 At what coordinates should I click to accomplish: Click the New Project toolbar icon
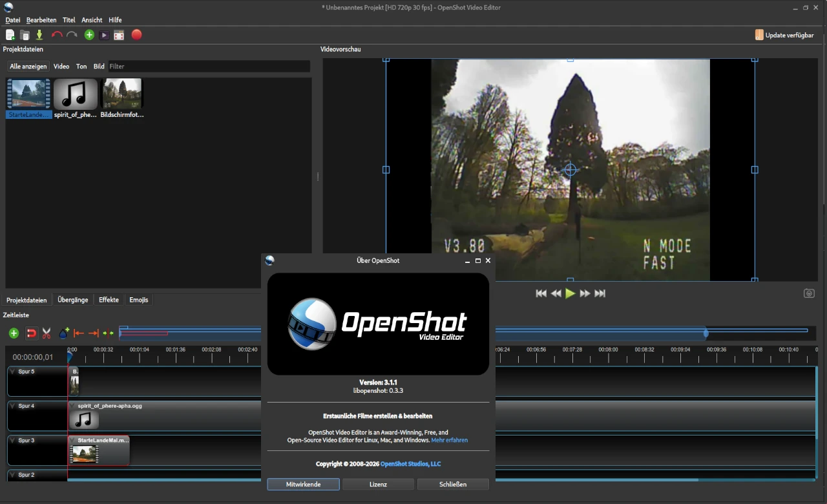point(10,35)
